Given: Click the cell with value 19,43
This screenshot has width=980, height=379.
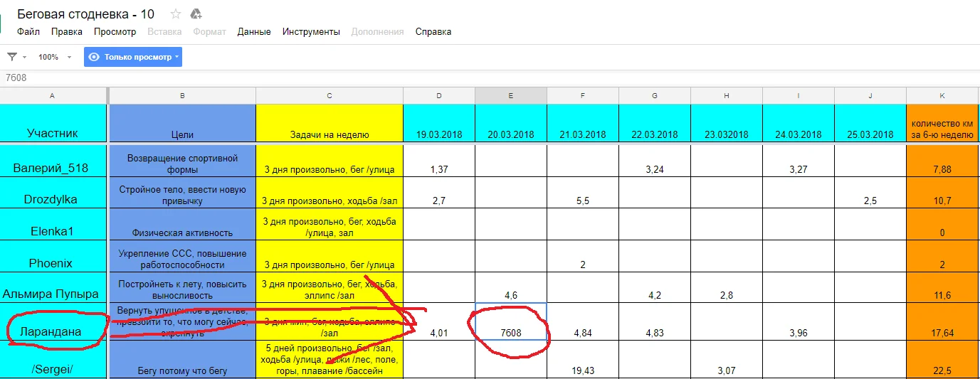Looking at the screenshot, I should 583,360.
